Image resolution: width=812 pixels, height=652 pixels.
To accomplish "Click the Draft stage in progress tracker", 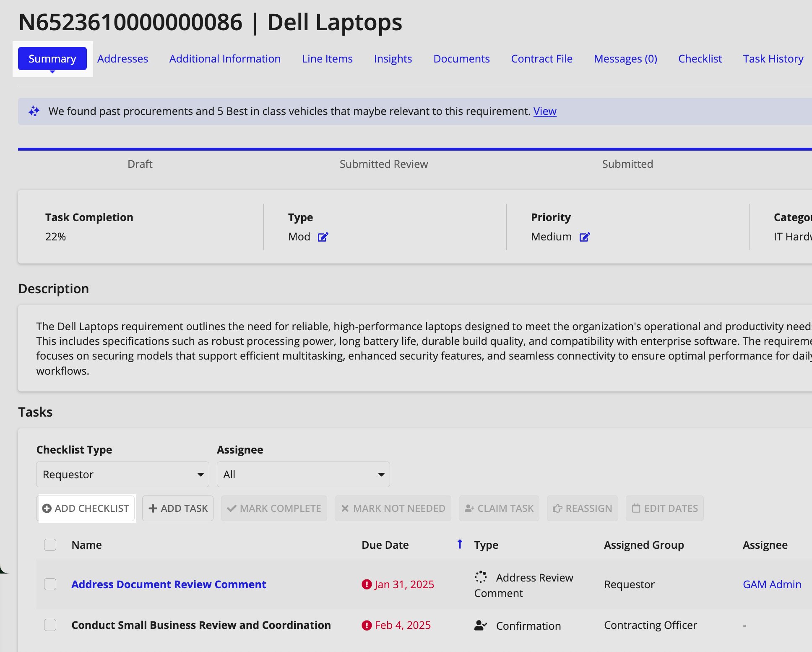I will pyautogui.click(x=140, y=164).
